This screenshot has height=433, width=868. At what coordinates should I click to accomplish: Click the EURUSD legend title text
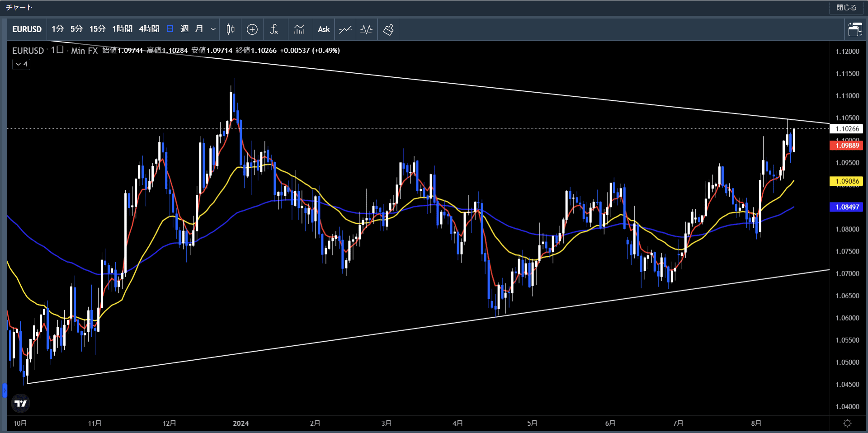point(28,51)
